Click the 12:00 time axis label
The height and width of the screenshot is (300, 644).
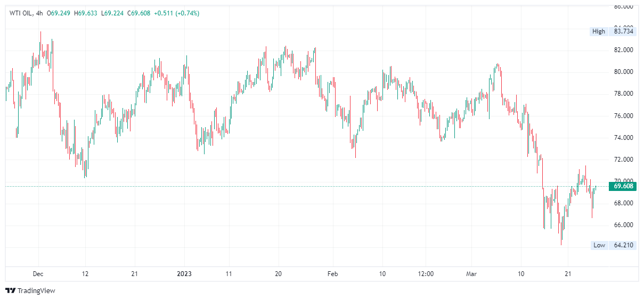pos(426,274)
